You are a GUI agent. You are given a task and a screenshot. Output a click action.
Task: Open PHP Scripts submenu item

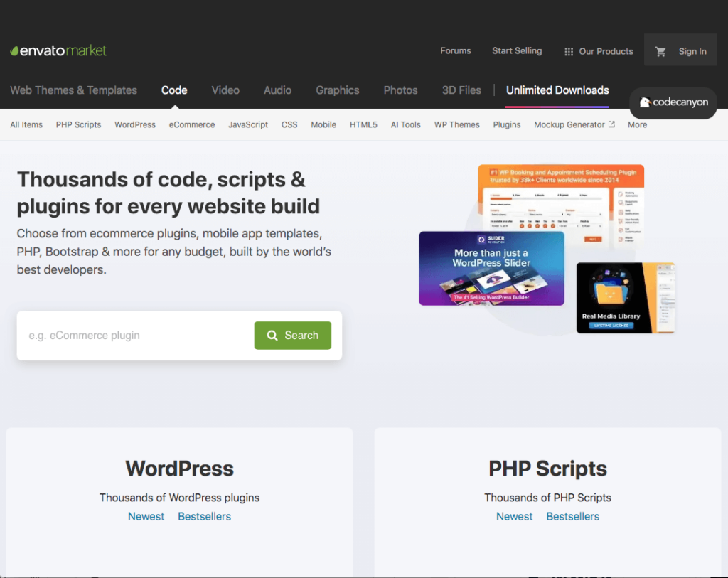point(78,124)
